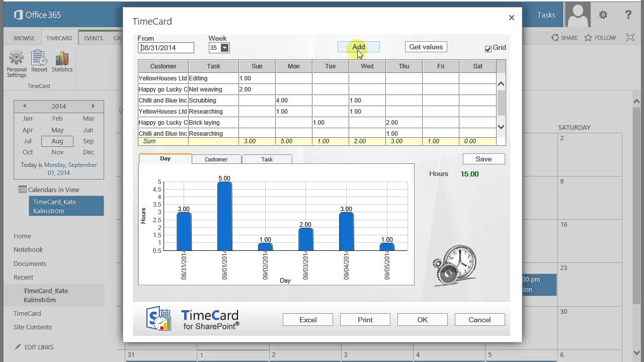
Task: Select the Brick laying task cell
Action: click(213, 123)
